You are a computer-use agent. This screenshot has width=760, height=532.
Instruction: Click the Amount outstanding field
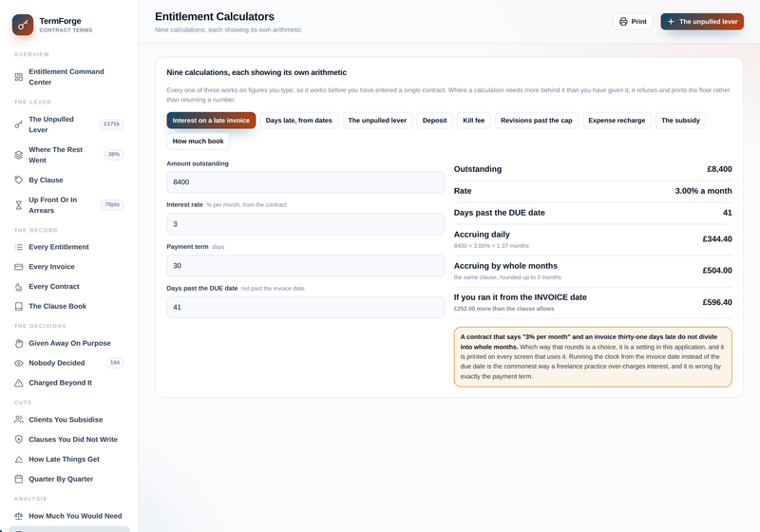click(305, 182)
